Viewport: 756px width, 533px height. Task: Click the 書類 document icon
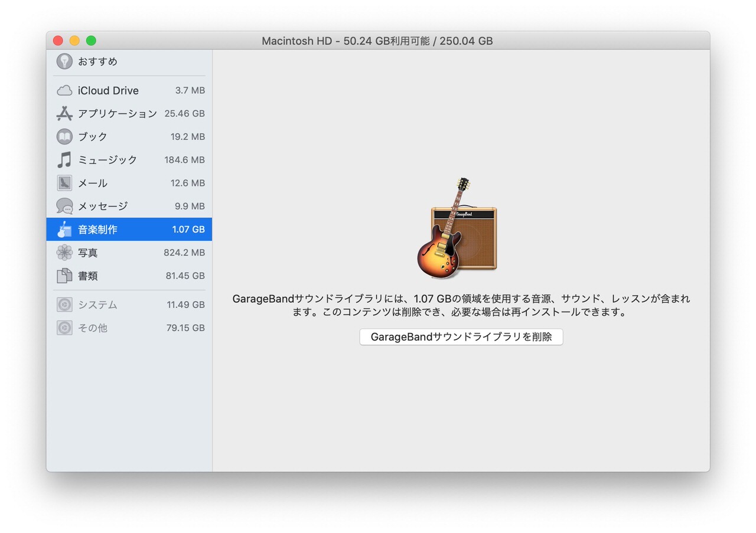click(64, 276)
